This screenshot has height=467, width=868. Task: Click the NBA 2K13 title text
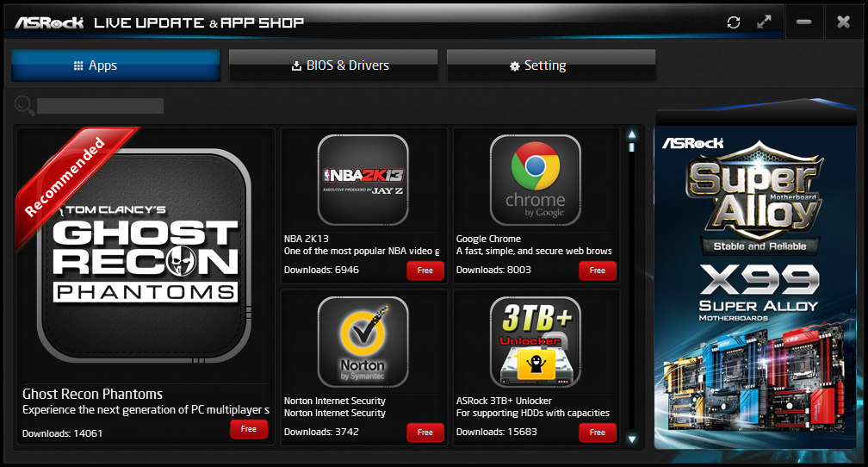tap(307, 239)
